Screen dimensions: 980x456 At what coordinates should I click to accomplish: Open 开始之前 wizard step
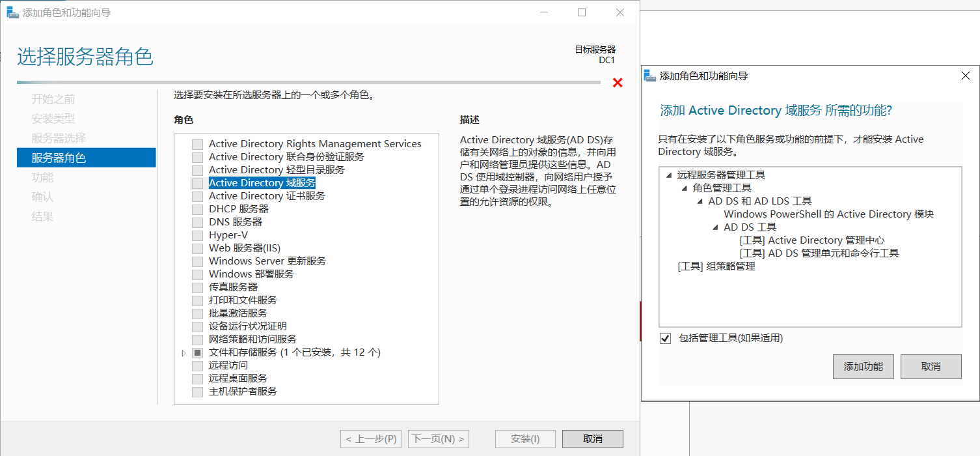point(53,99)
